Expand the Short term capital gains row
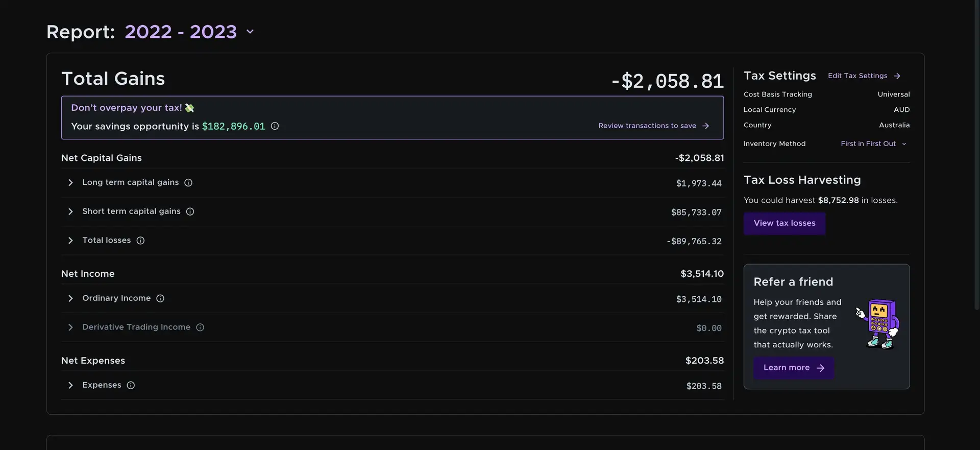Image resolution: width=980 pixels, height=450 pixels. coord(70,211)
